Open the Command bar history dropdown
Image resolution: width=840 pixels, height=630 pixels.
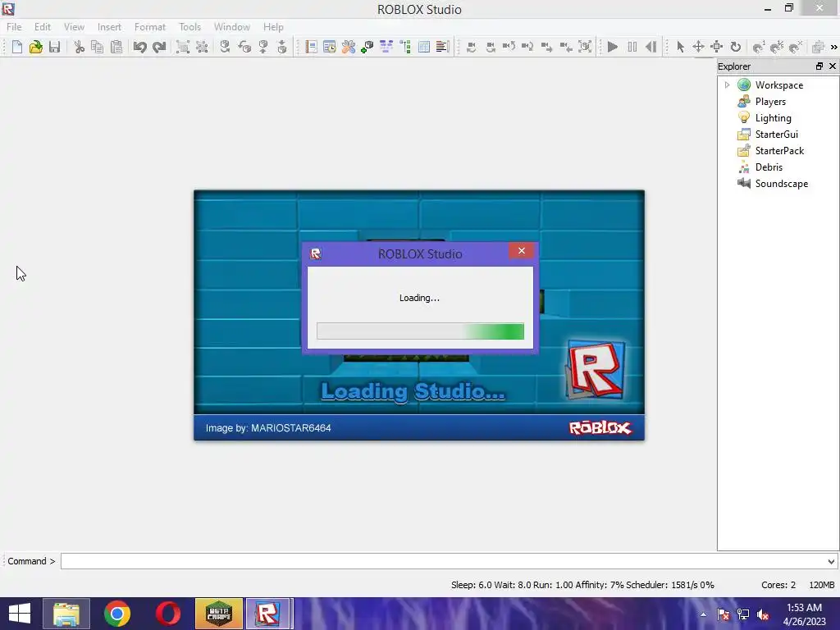(x=831, y=561)
